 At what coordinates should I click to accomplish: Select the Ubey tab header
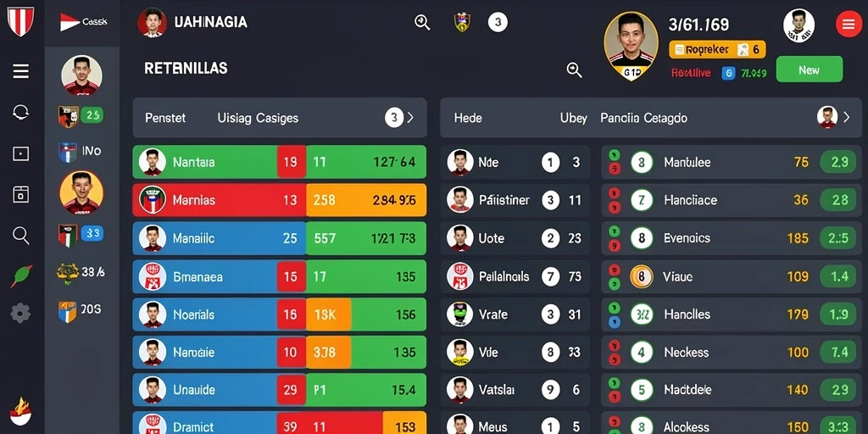pyautogui.click(x=573, y=118)
